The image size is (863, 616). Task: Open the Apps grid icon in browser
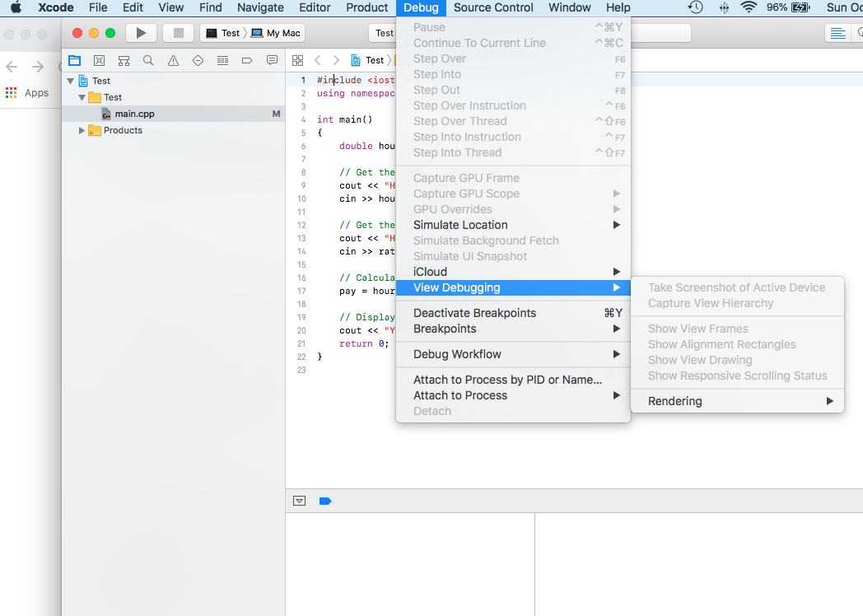click(x=11, y=92)
